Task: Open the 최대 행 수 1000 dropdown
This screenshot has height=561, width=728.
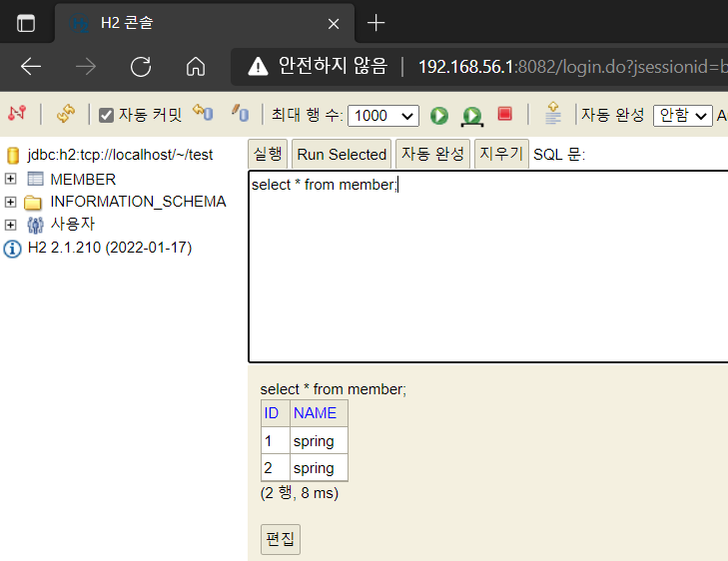Action: (383, 116)
